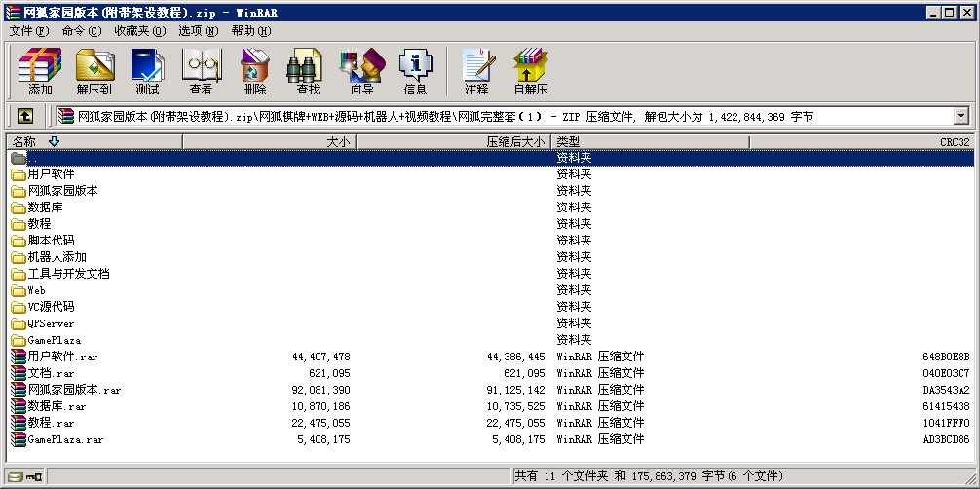Open the 命令(C) menu

tap(82, 31)
